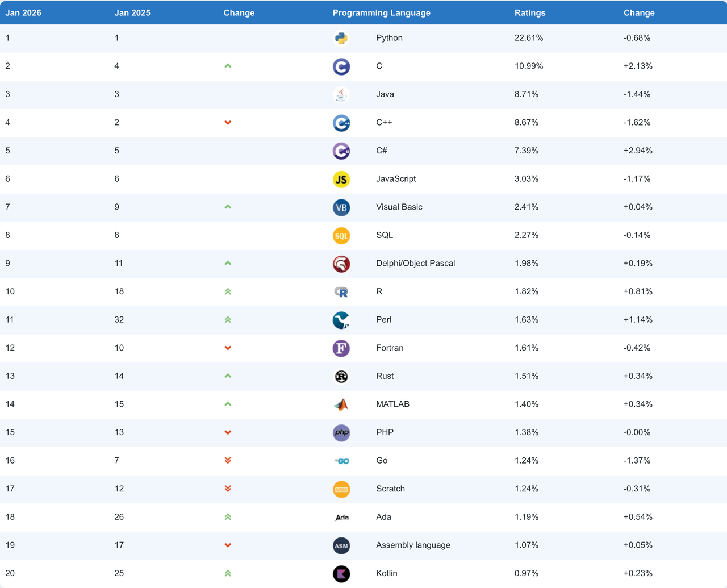Click the Programming Language column header

click(x=381, y=12)
